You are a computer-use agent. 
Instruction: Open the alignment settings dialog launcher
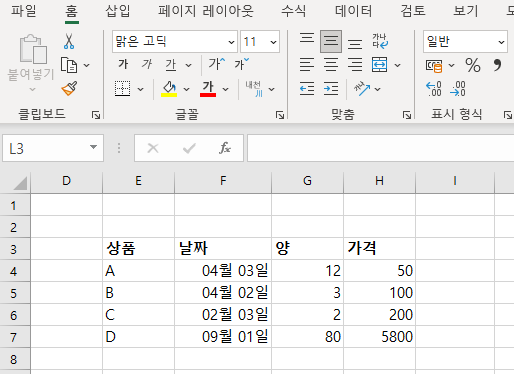point(407,115)
